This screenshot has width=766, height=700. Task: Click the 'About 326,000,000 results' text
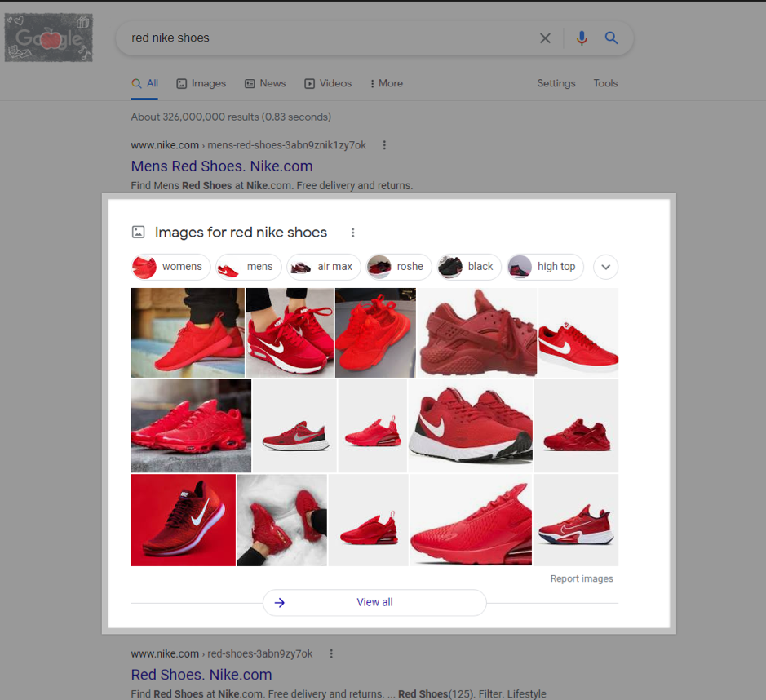point(231,117)
